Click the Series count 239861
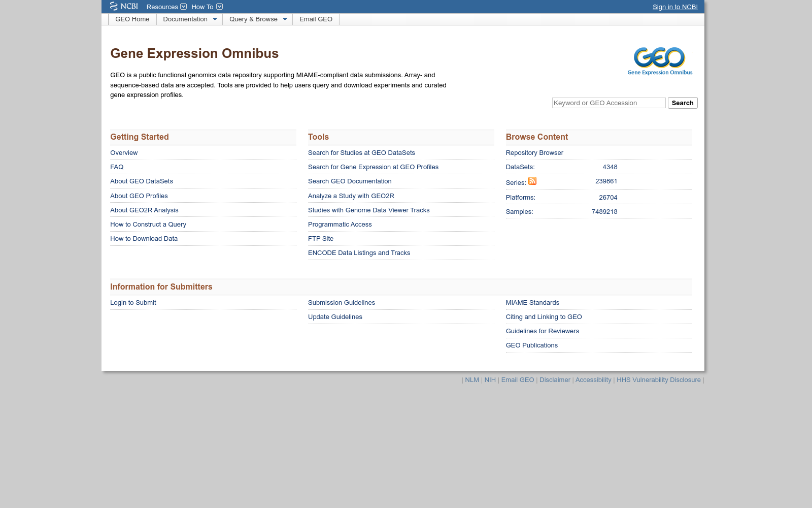This screenshot has width=812, height=508. [x=606, y=181]
